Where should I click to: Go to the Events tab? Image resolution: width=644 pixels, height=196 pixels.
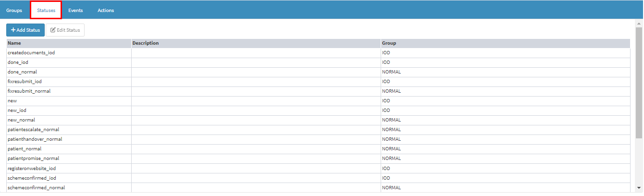point(75,11)
